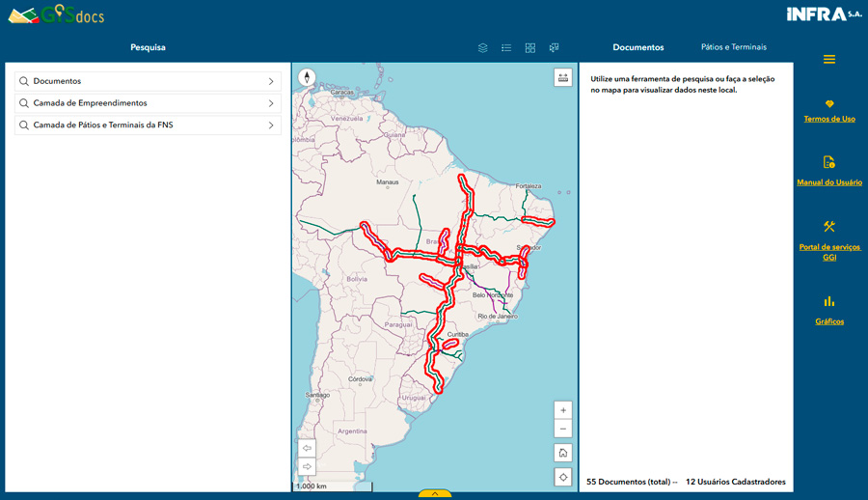
Task: Click the '12 Usuários Cadastradores' counter
Action: click(735, 482)
